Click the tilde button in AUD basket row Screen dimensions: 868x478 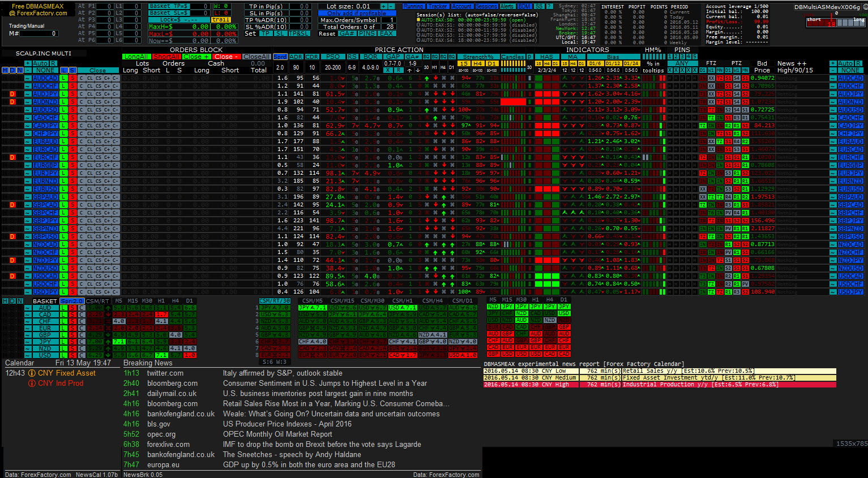28,308
